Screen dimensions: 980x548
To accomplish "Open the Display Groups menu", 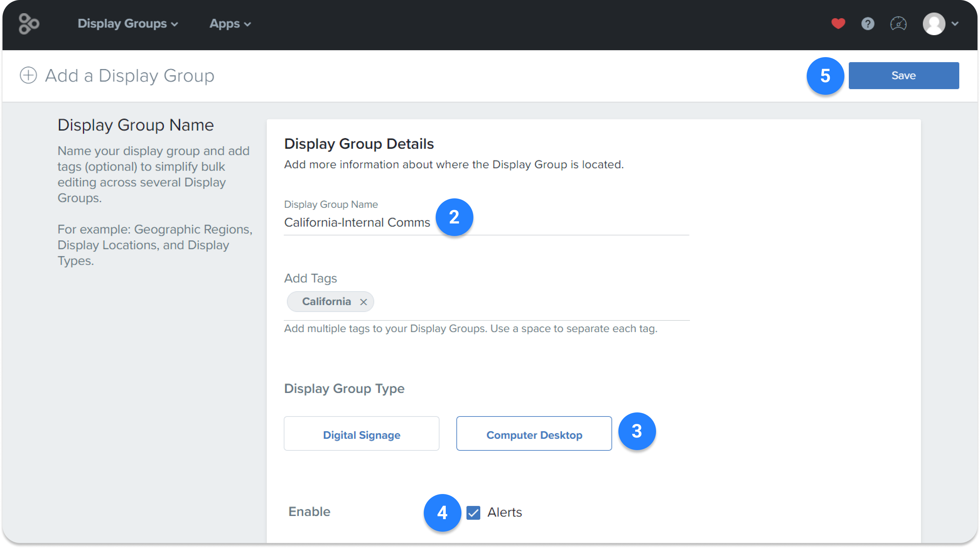I will click(x=122, y=24).
